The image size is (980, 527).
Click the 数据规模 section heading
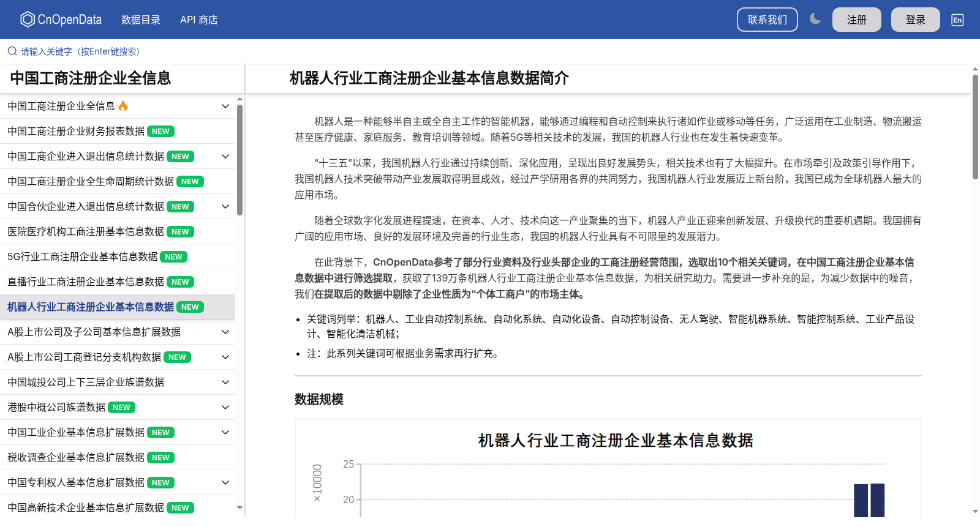point(319,399)
